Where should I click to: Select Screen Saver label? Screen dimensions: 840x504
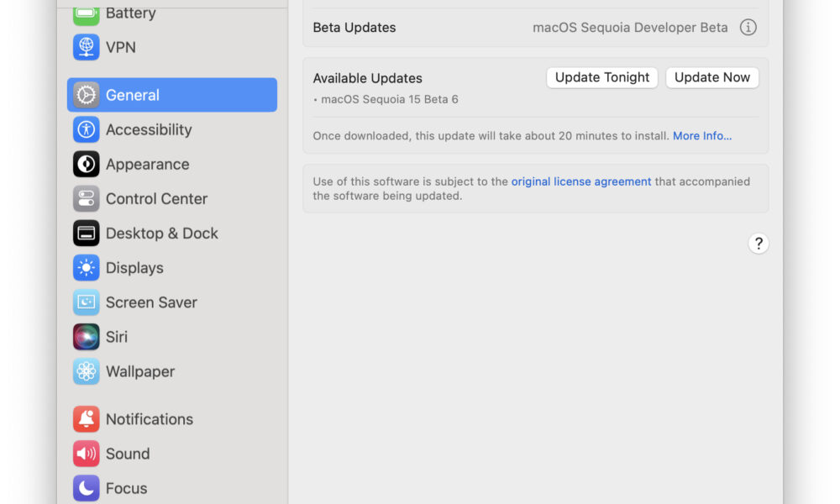(151, 302)
